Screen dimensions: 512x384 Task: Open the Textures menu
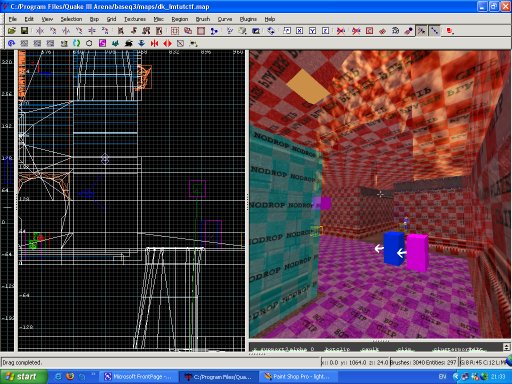(x=135, y=19)
